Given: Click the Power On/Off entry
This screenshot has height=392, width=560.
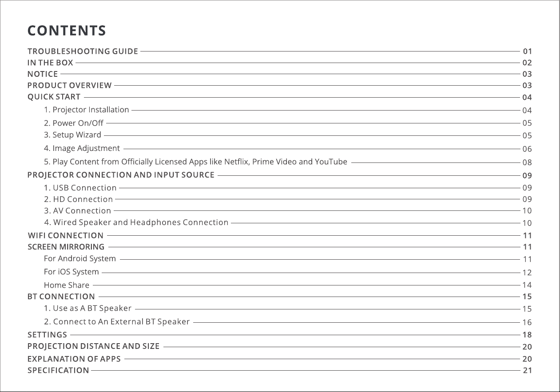Looking at the screenshot, I should tap(74, 123).
